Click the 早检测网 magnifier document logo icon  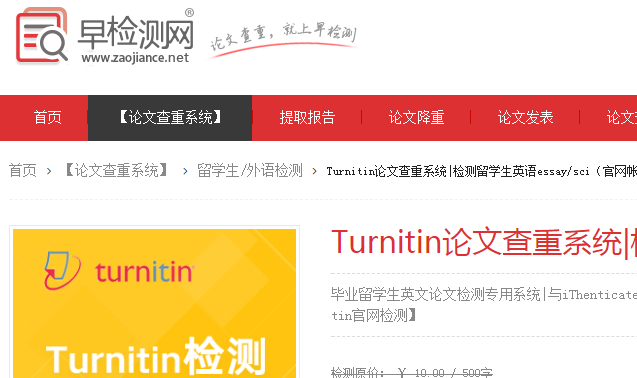point(41,36)
